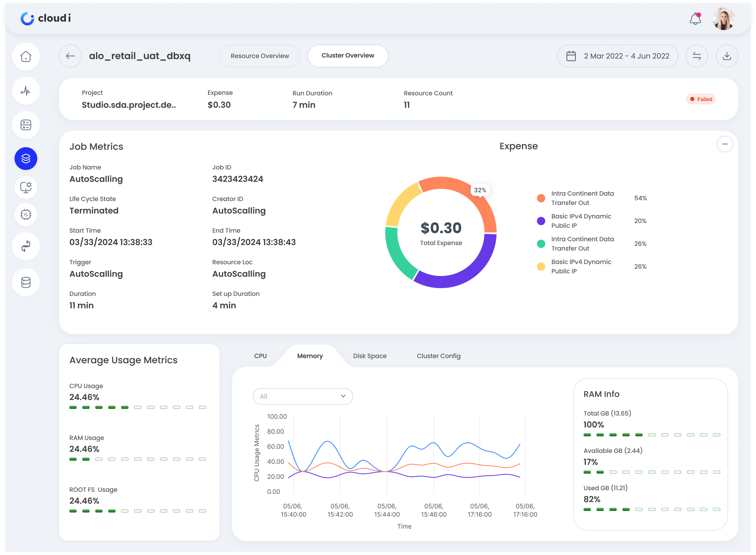
Task: Go back using the arrow button
Action: [70, 56]
